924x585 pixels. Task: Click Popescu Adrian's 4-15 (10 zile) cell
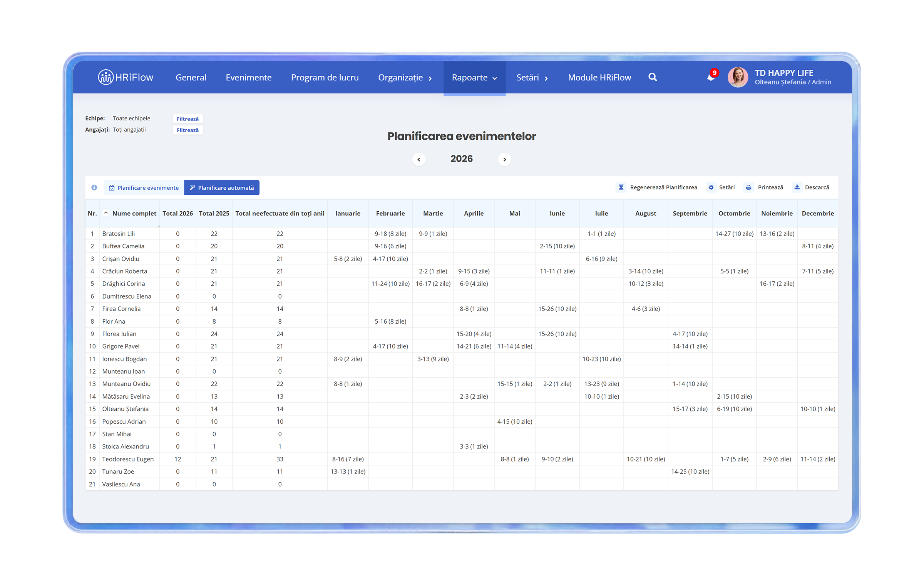[515, 421]
